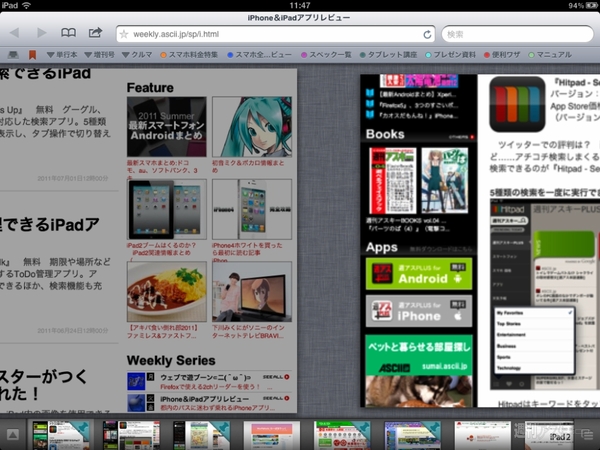Click the アキバ食い倒れ部2011 link
600x450 pixels.
[163, 332]
